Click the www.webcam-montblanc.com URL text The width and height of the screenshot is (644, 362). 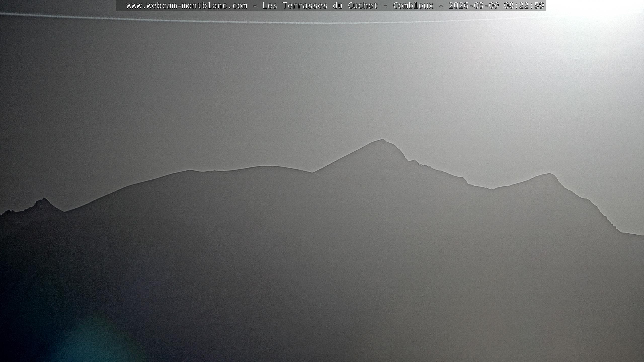pyautogui.click(x=187, y=6)
